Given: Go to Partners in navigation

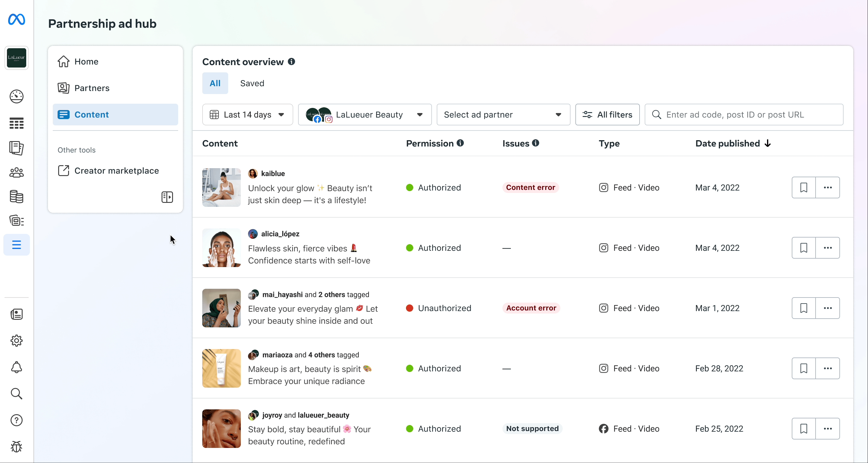Looking at the screenshot, I should (x=92, y=88).
